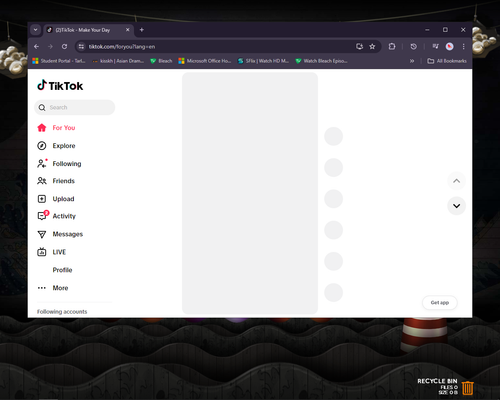The image size is (500, 400).
Task: Maximize the Chrome window
Action: 445,30
